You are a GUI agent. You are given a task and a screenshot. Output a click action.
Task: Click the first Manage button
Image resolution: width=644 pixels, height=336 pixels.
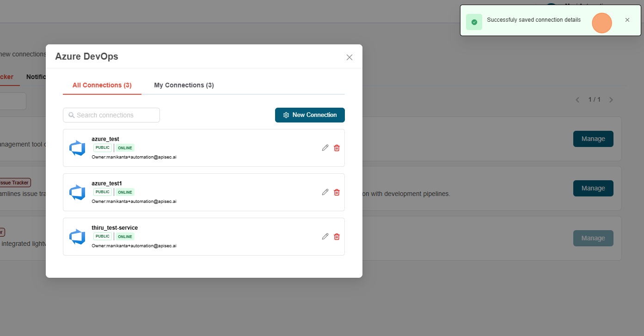point(593,139)
